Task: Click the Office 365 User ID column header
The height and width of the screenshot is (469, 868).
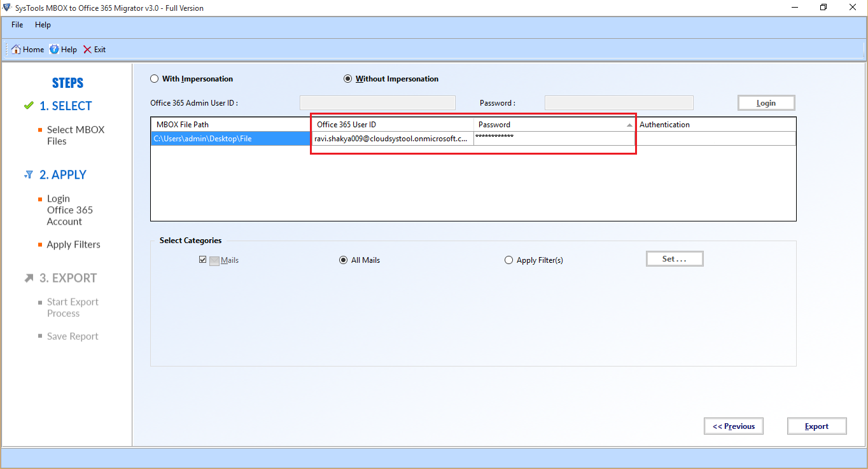Action: click(393, 125)
